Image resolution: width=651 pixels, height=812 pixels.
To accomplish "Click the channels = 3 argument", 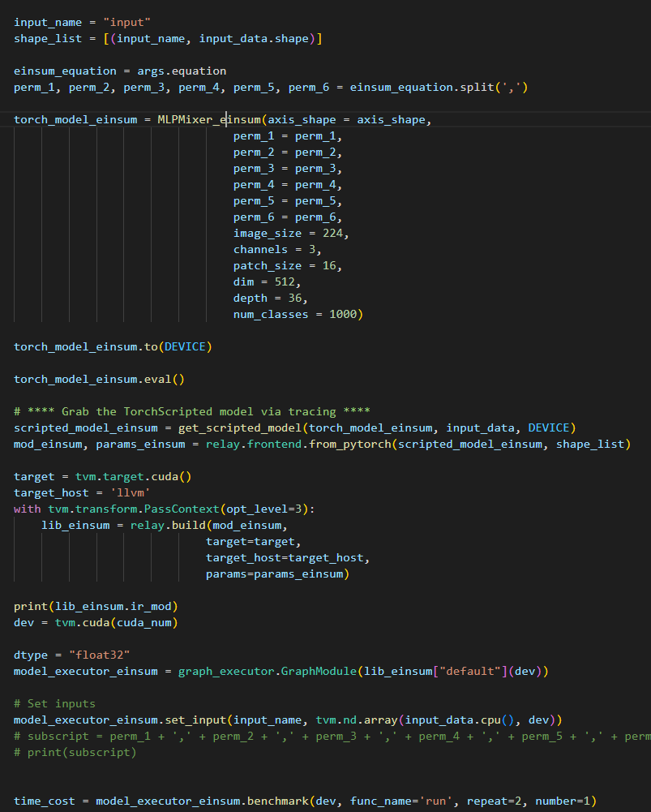I will 274,250.
